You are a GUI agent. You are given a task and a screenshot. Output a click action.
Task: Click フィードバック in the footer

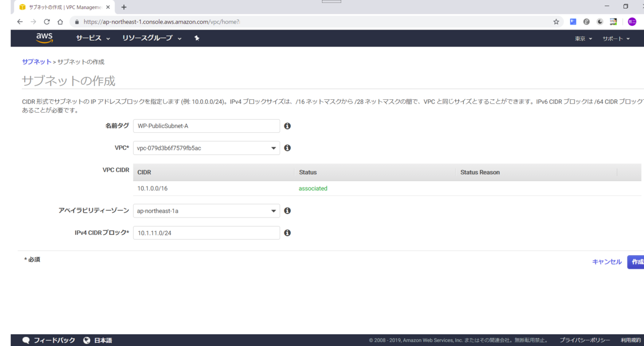pyautogui.click(x=54, y=341)
